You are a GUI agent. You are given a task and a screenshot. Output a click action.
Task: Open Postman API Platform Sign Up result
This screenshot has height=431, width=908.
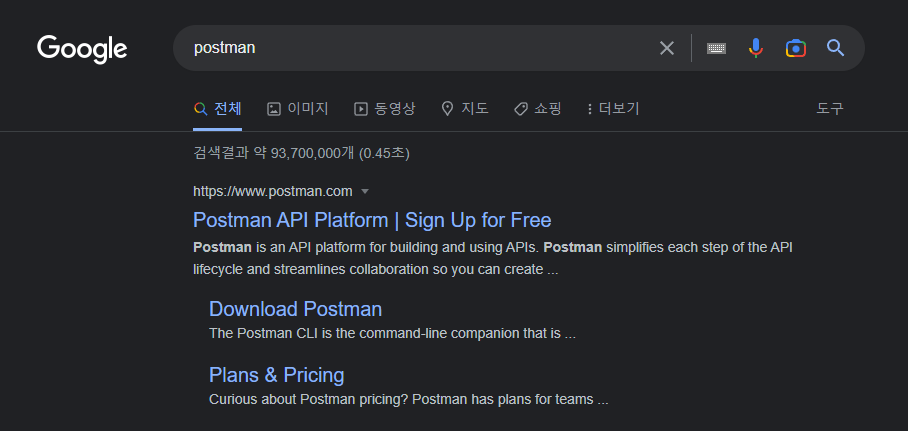coord(372,220)
